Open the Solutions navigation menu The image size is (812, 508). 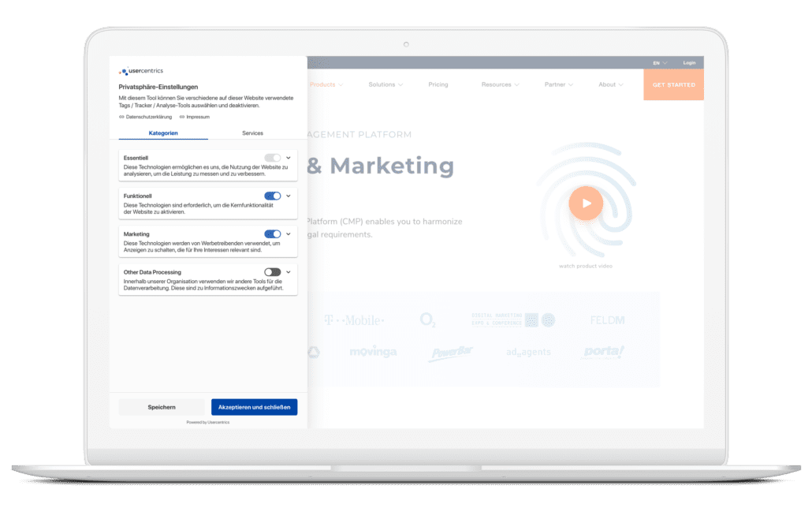point(386,84)
